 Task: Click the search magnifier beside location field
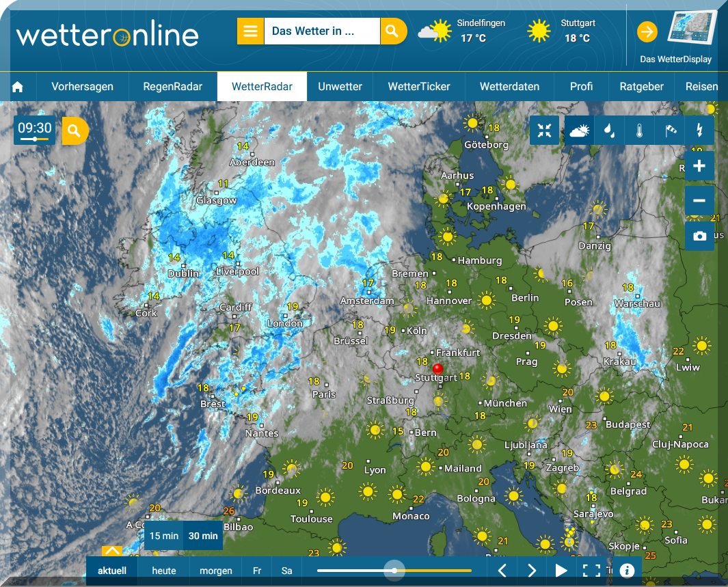(393, 31)
